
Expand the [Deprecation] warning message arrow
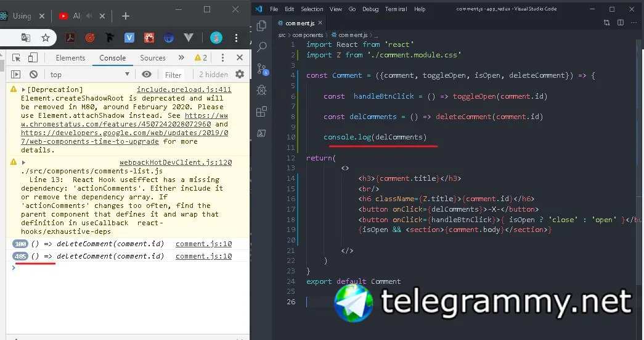point(23,89)
